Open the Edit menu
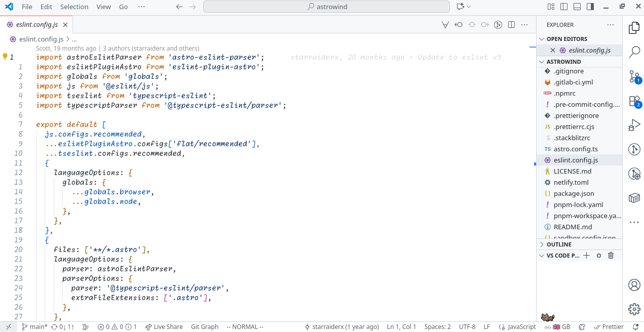644x332 pixels. 46,7
